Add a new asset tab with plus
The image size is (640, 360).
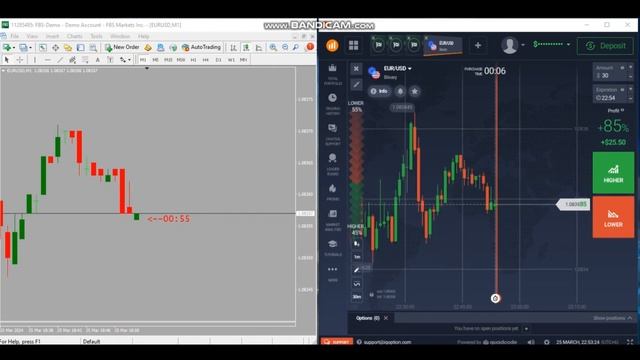pos(478,45)
